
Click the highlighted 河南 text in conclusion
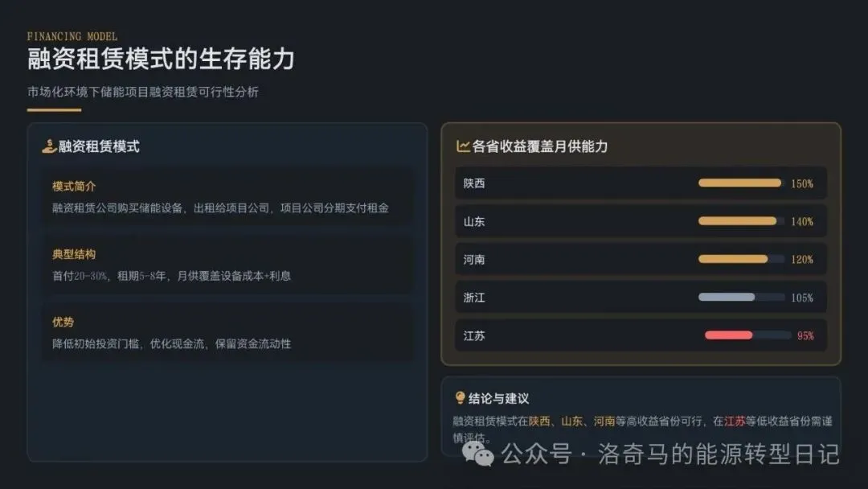click(604, 421)
